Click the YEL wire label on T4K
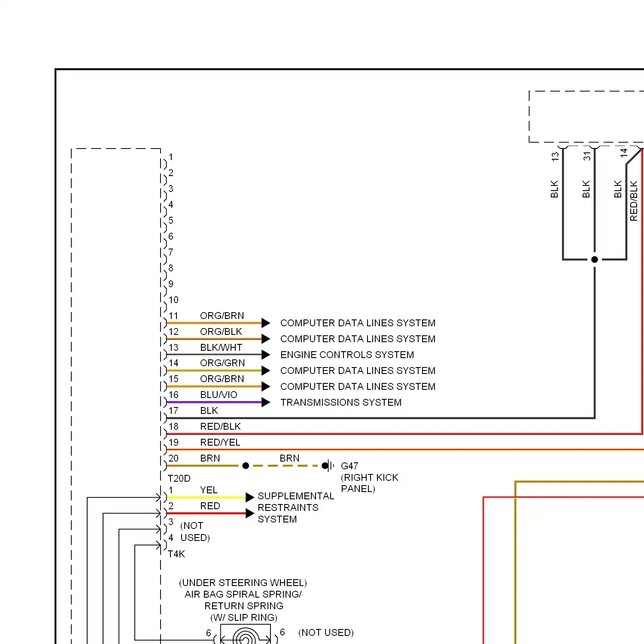The height and width of the screenshot is (644, 644). [209, 490]
